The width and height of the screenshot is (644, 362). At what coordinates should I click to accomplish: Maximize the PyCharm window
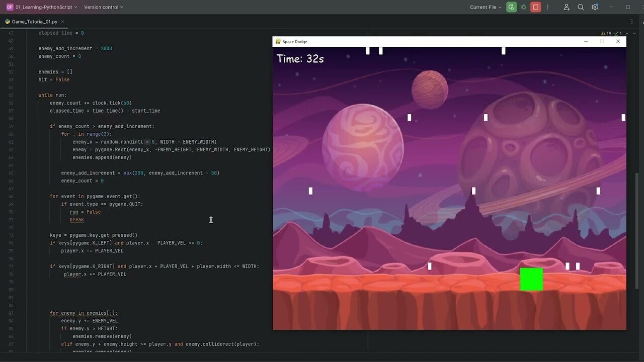click(628, 7)
